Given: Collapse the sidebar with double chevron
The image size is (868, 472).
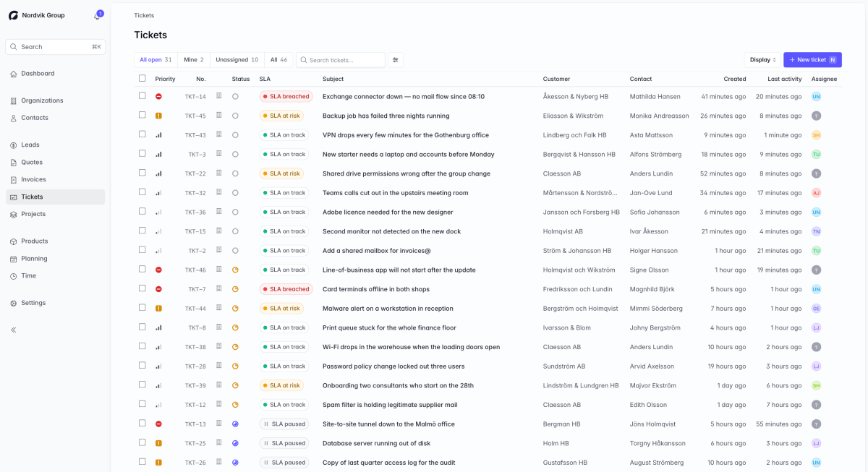Looking at the screenshot, I should click(14, 330).
